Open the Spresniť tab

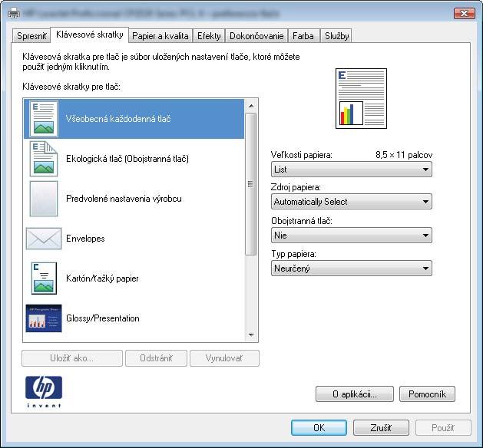31,36
